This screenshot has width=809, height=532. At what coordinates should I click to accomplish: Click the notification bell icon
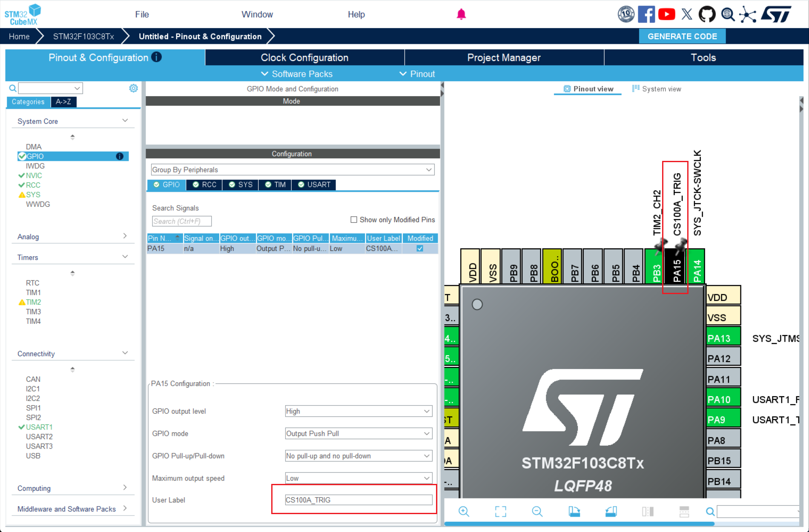coord(461,14)
